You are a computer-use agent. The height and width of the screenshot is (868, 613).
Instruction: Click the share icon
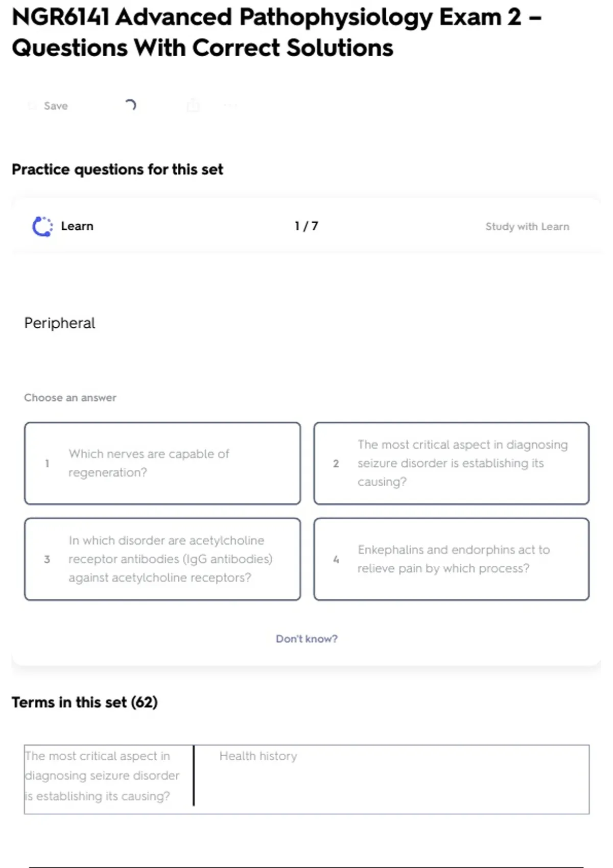[x=193, y=106]
